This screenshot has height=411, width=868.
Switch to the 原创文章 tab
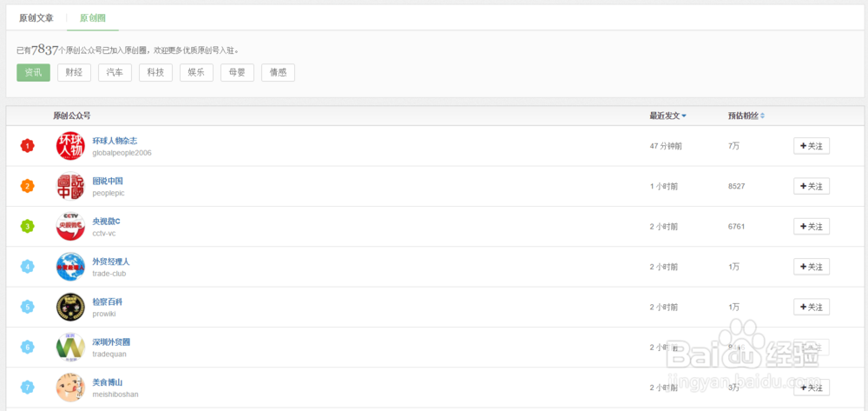tap(36, 18)
